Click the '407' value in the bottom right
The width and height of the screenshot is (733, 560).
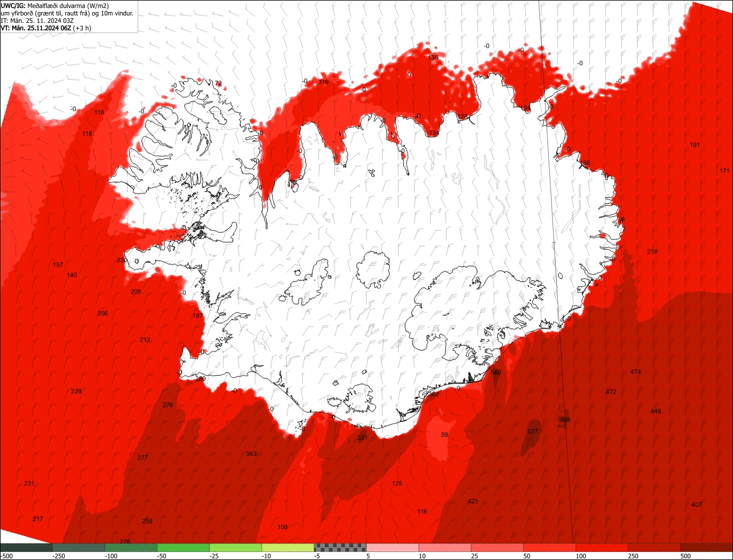tap(696, 504)
